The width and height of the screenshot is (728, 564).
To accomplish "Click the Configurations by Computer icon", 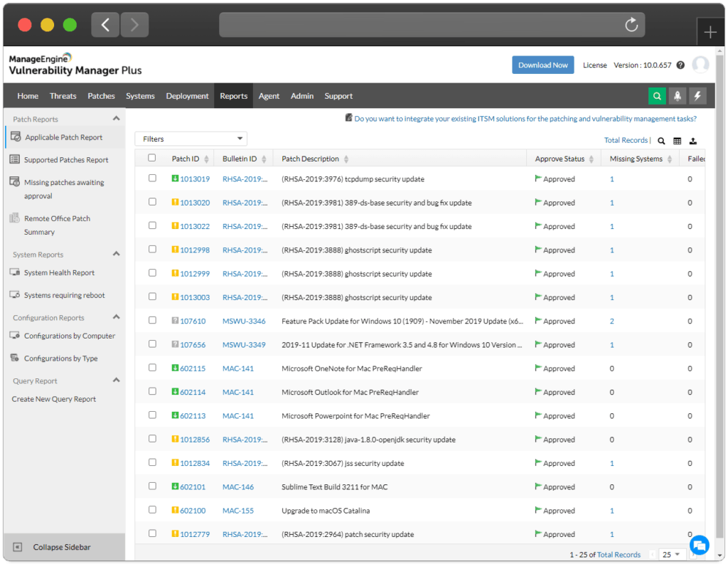I will pyautogui.click(x=15, y=335).
